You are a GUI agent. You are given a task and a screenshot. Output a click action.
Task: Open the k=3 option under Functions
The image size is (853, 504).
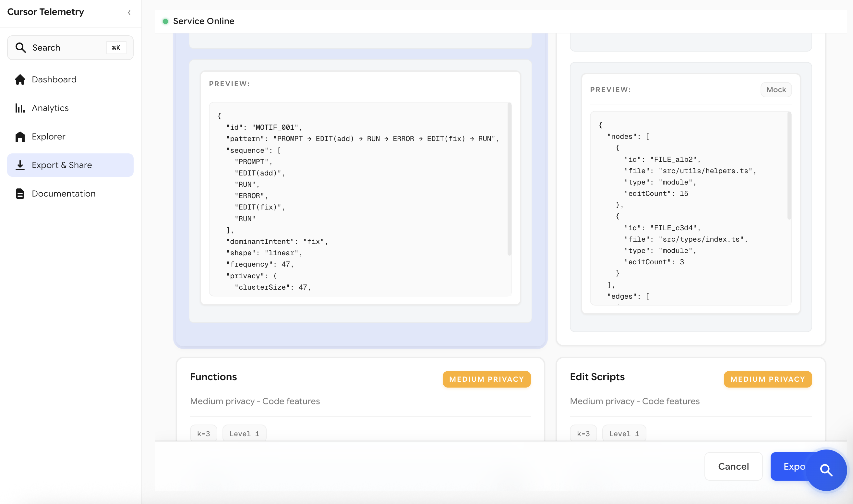coord(203,433)
